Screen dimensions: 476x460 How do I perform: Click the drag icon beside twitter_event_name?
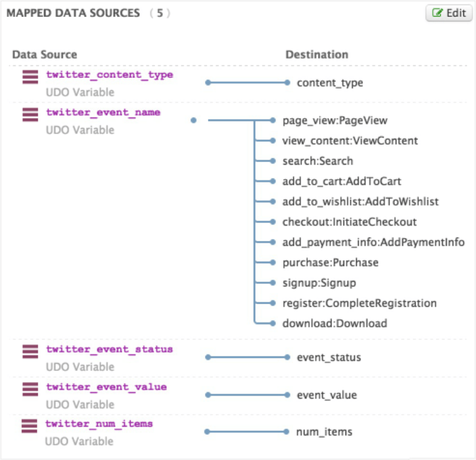30,115
